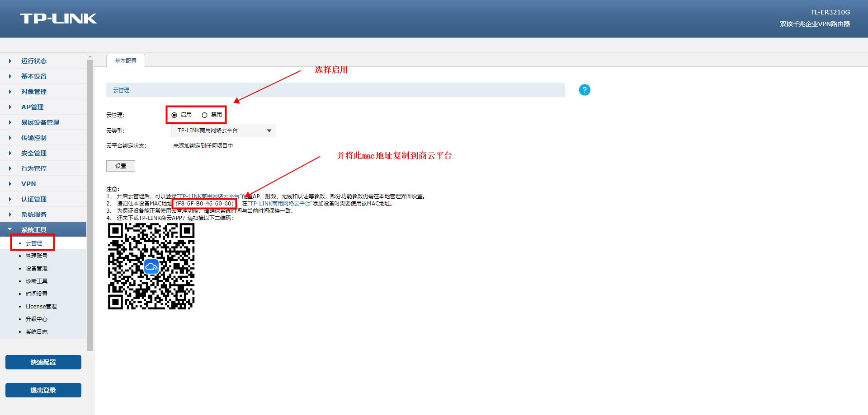Open the TP-LINK商用网络云平台 link in note 2
The height and width of the screenshot is (415, 868).
pos(280,204)
